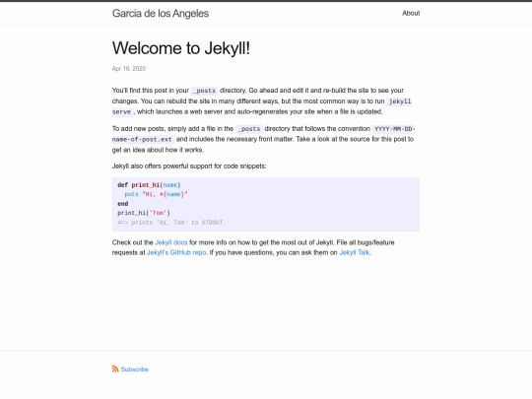The width and height of the screenshot is (532, 399).
Task: Open the Garcia de los Angeles site title
Action: click(x=161, y=13)
